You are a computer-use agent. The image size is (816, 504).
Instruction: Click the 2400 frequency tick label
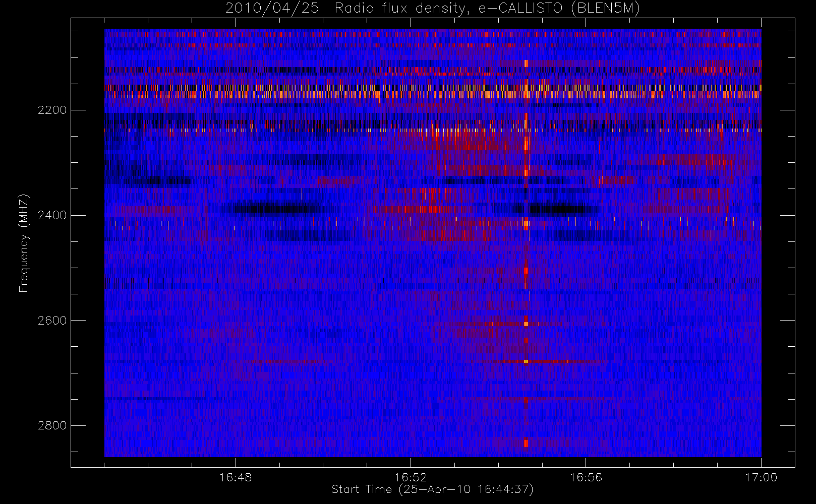click(52, 215)
